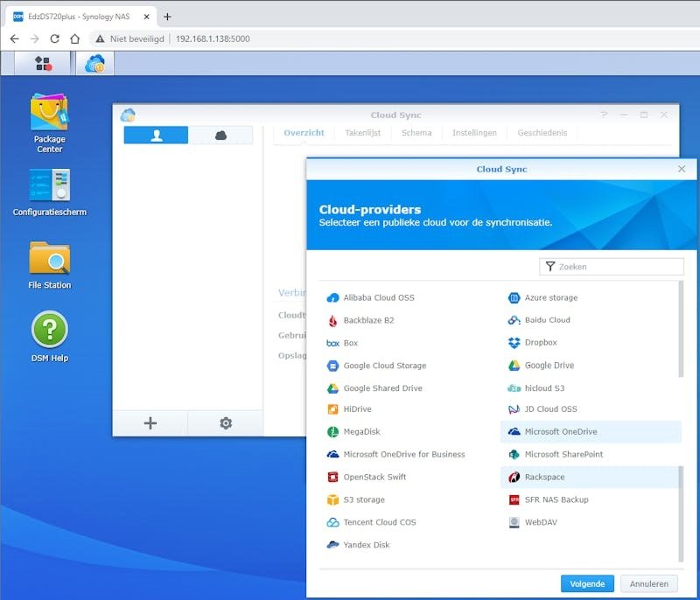Switch to the user connections view button

click(156, 136)
